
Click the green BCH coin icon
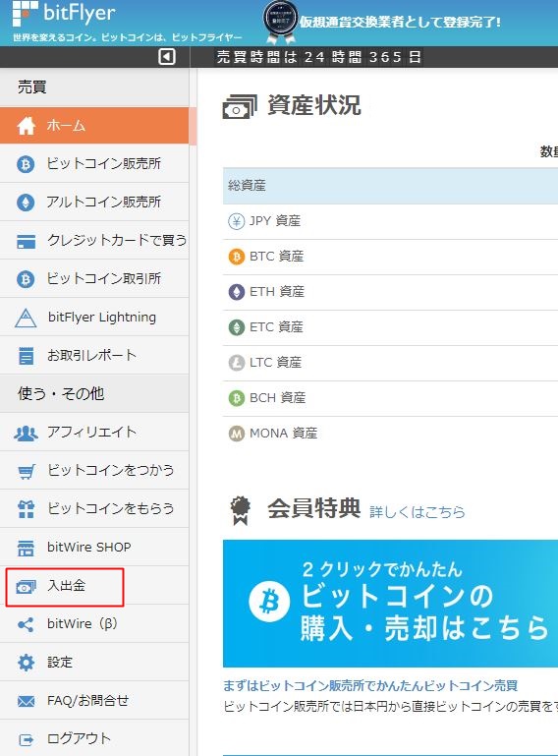click(x=236, y=398)
